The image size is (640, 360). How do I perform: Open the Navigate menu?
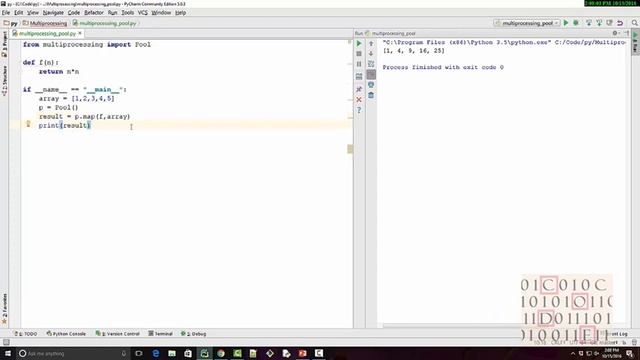coord(53,13)
